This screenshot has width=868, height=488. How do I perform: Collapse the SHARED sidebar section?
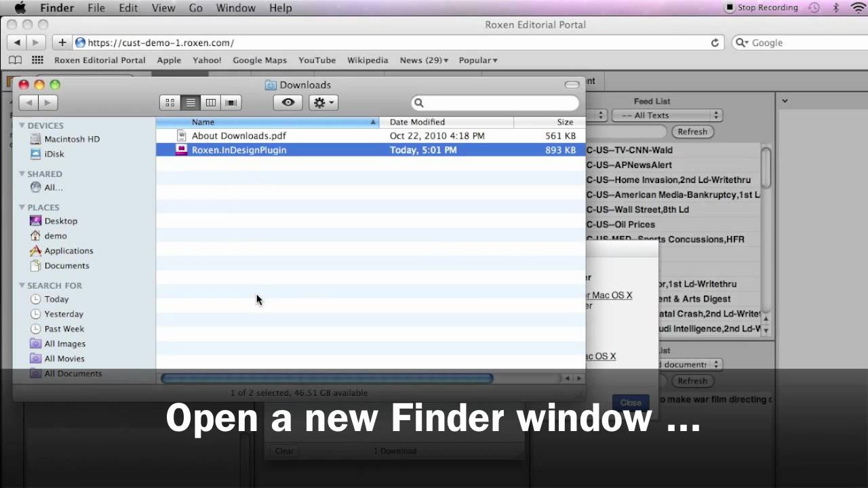pyautogui.click(x=22, y=174)
